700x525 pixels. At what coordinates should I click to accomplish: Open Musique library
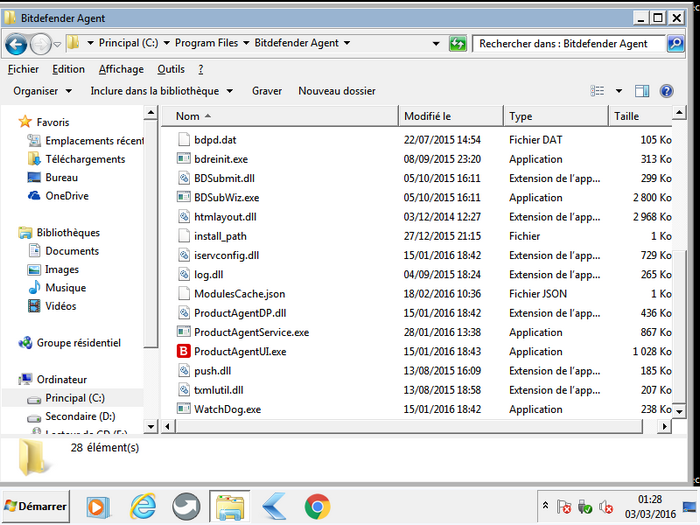pos(57,288)
